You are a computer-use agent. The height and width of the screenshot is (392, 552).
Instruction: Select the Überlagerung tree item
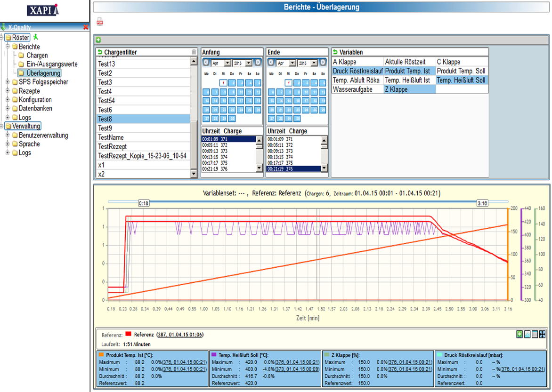pyautogui.click(x=43, y=73)
